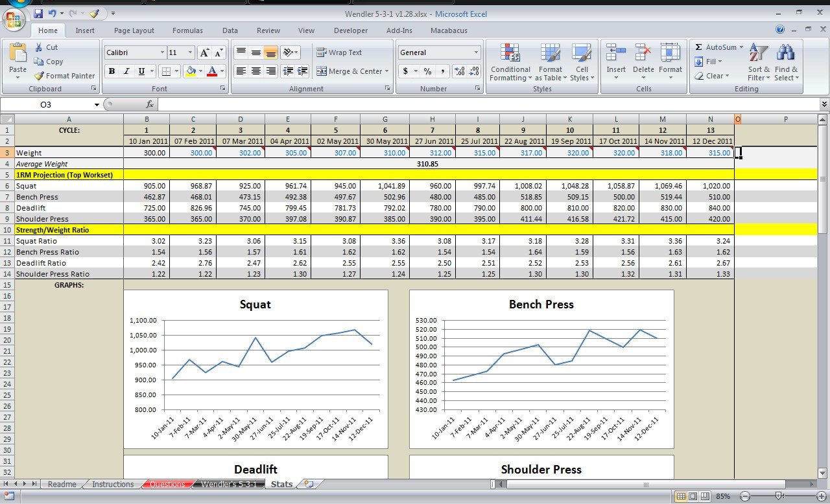Click the Save icon in quick access toolbar
Image resolution: width=830 pixels, height=504 pixels.
pyautogui.click(x=38, y=14)
